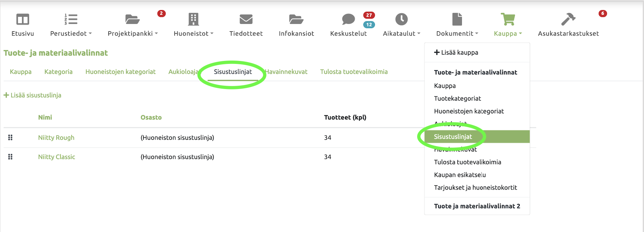Click the Etusivu home icon
644x232 pixels.
coord(23,19)
